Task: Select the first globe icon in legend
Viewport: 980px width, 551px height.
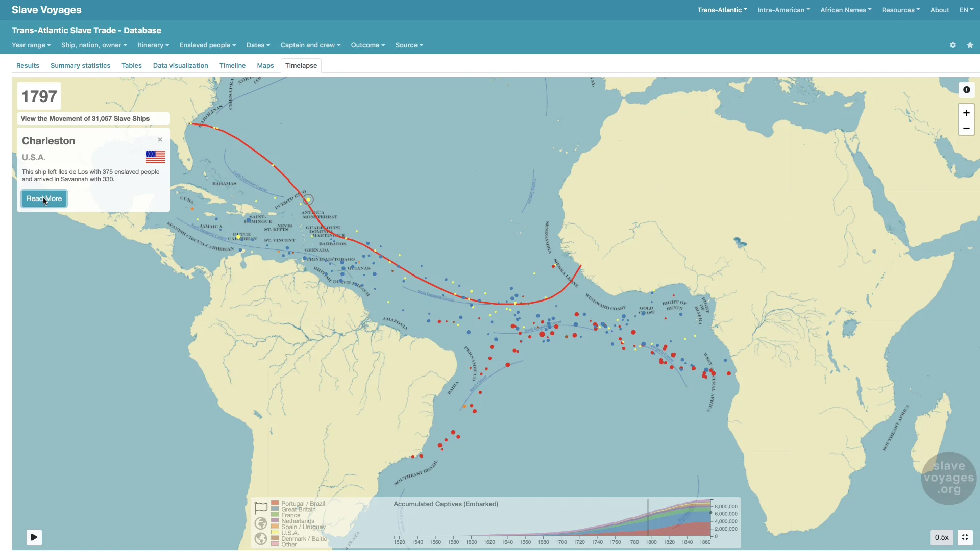Action: 261,523
